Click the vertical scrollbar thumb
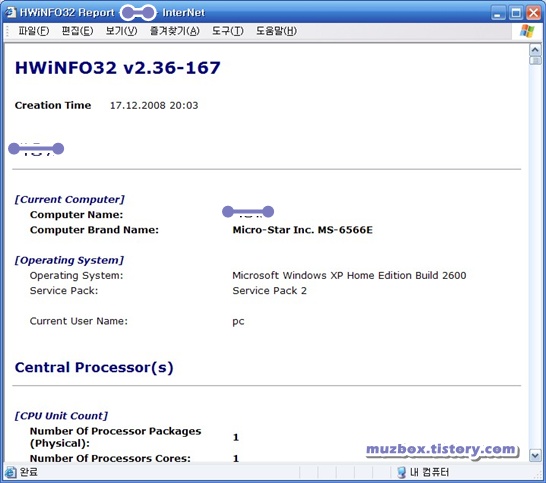 tap(535, 61)
